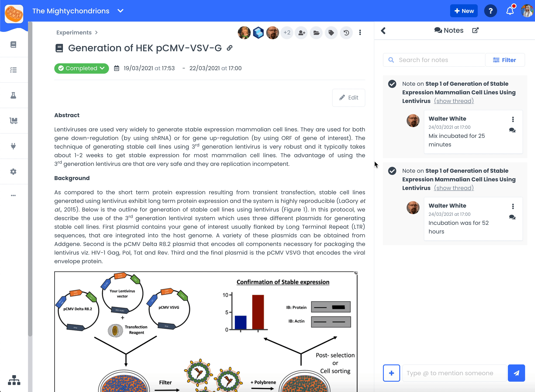Toggle the checkmark on the 52 hours note
Image resolution: width=535 pixels, height=392 pixels.
pyautogui.click(x=392, y=171)
